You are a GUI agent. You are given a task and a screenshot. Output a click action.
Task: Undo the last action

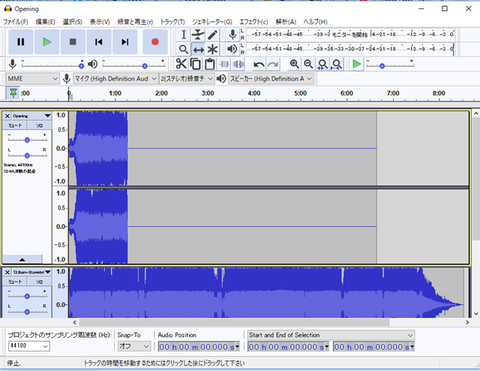(259, 64)
